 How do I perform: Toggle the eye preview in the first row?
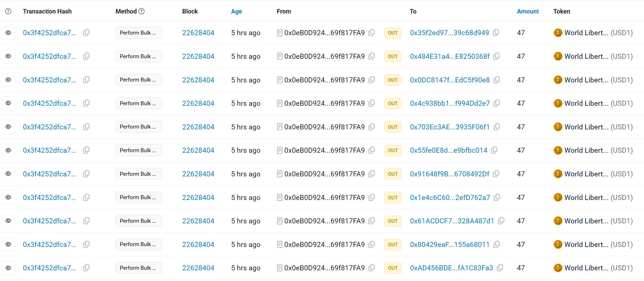tap(8, 33)
